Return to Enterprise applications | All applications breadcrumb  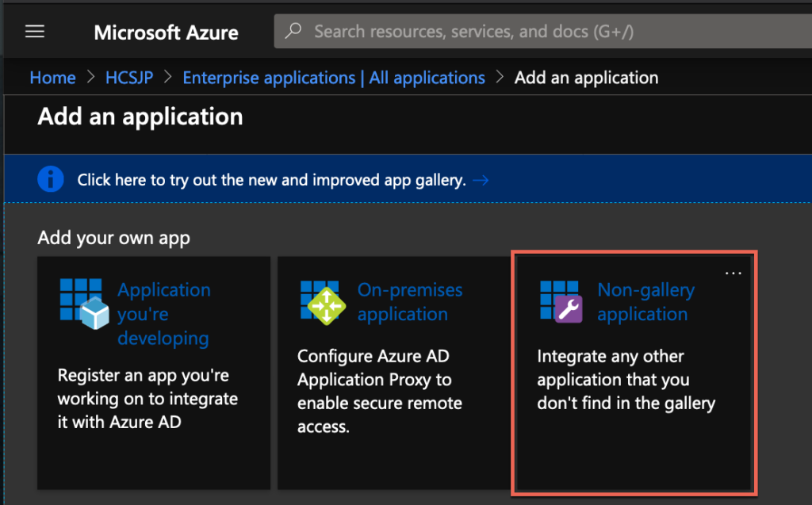click(334, 78)
